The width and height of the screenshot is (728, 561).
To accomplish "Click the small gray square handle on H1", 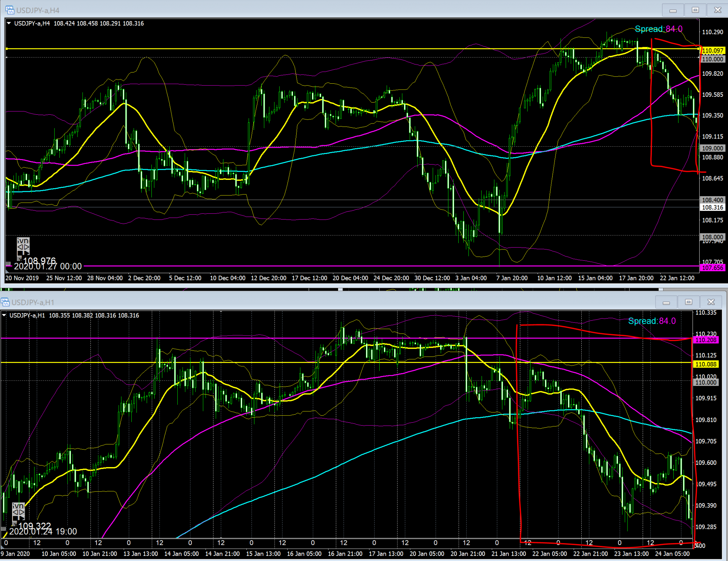I will pyautogui.click(x=3, y=529).
